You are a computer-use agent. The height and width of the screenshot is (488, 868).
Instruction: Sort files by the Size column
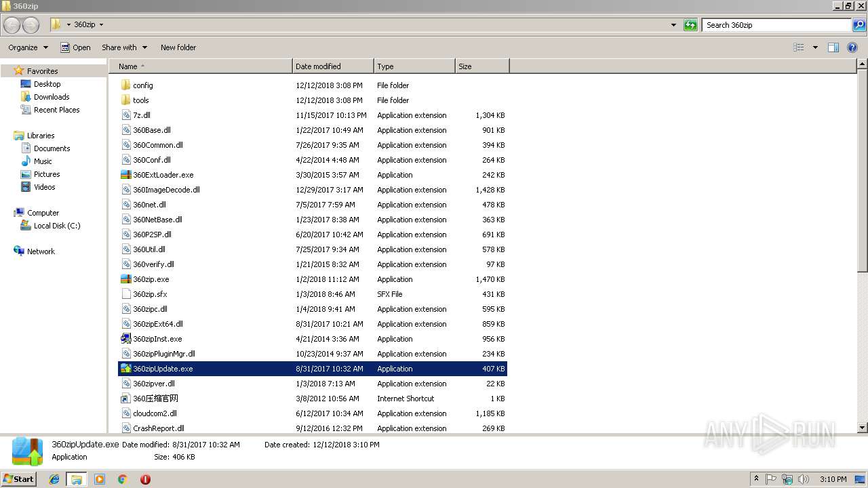(482, 66)
